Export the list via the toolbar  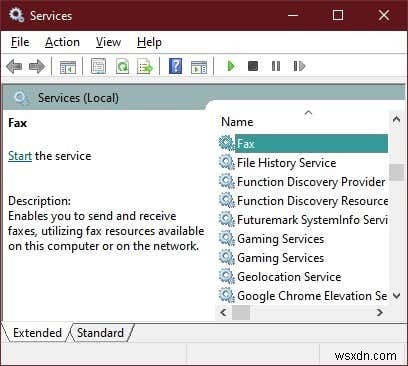(145, 66)
